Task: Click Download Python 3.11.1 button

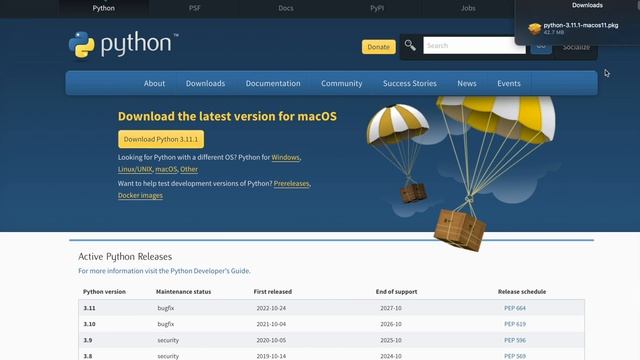Action: [161, 139]
